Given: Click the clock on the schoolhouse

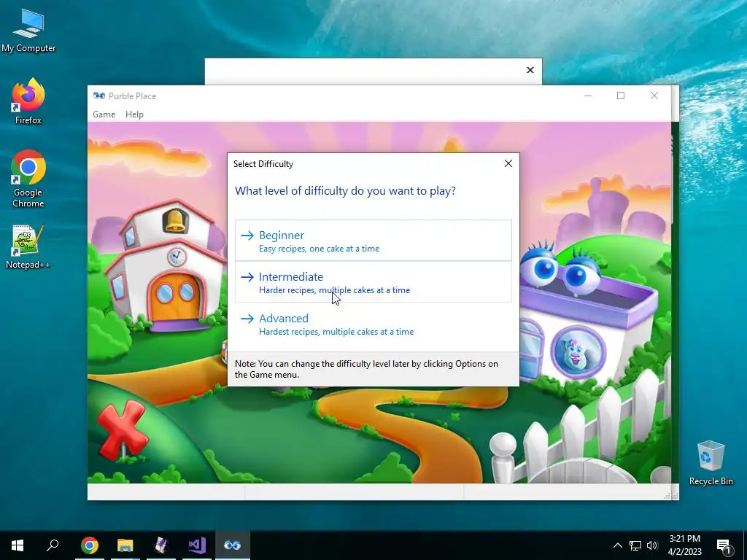Looking at the screenshot, I should [x=177, y=257].
